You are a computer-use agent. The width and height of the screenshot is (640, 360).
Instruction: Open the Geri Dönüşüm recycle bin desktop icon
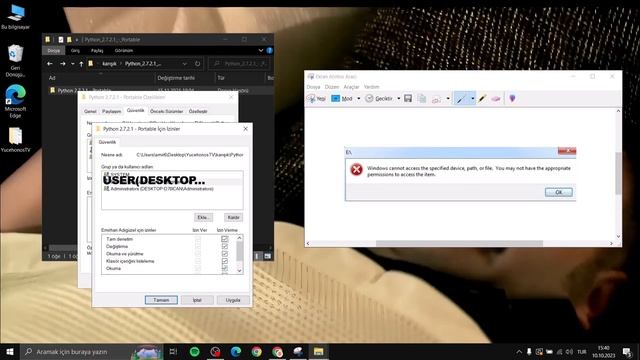(15, 61)
